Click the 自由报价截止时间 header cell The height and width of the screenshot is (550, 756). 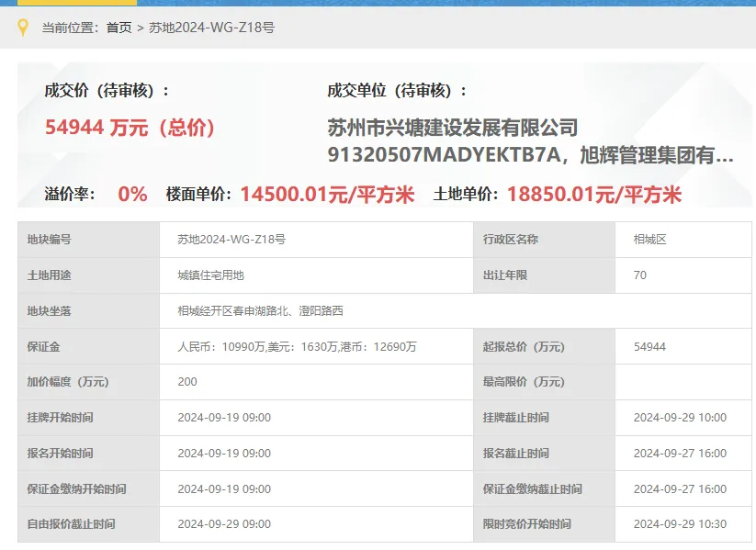coord(89,524)
